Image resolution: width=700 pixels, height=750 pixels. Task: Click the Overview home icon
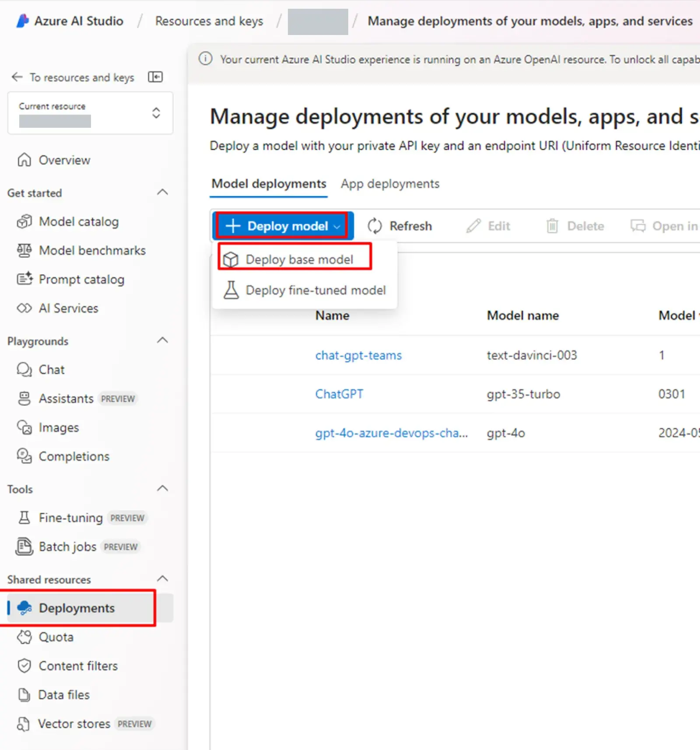click(x=24, y=160)
